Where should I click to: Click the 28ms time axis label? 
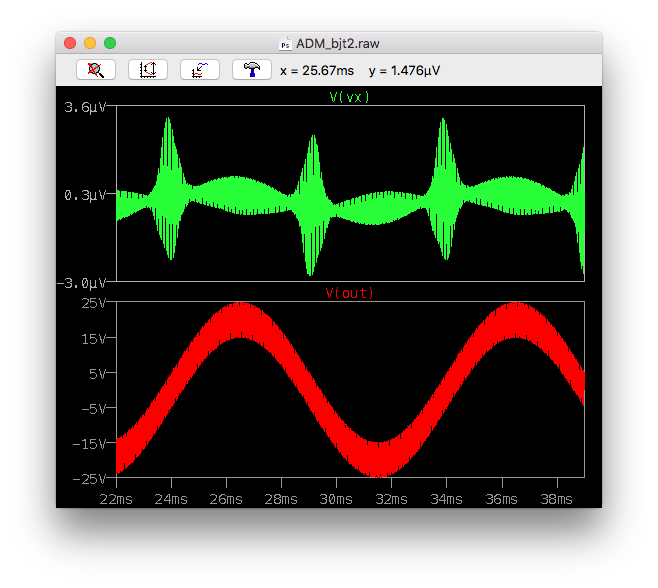click(x=281, y=499)
